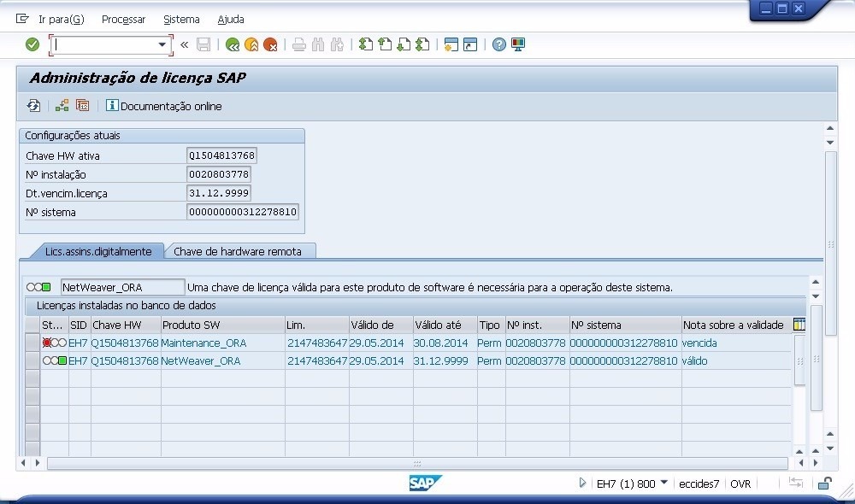Image resolution: width=855 pixels, height=504 pixels.
Task: Click the Create New Session icon
Action: coord(451,44)
